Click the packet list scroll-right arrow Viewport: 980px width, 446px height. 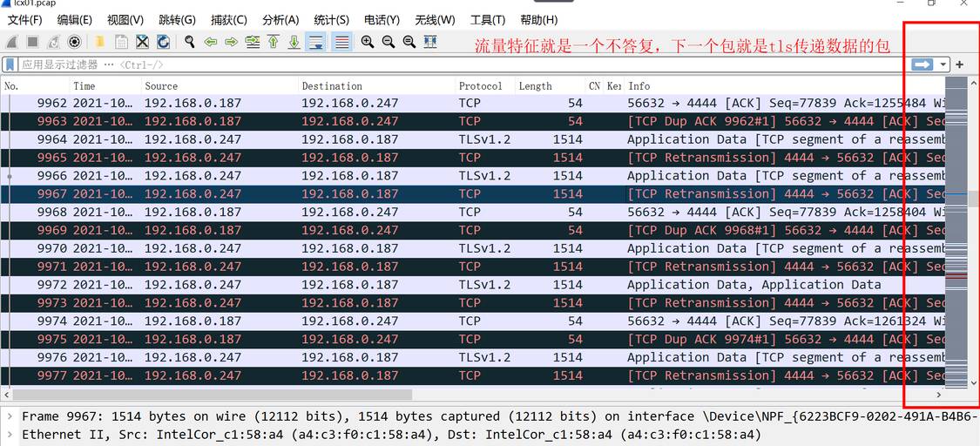point(938,395)
